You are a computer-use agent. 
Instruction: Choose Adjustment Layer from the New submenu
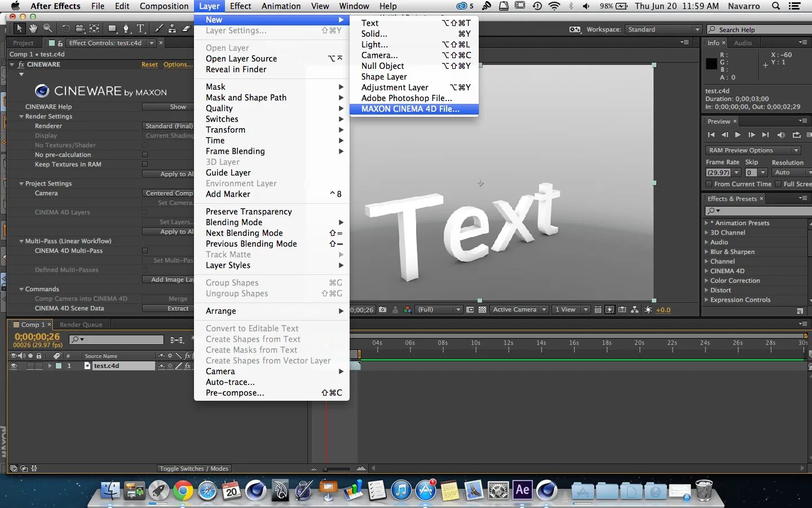(414, 87)
